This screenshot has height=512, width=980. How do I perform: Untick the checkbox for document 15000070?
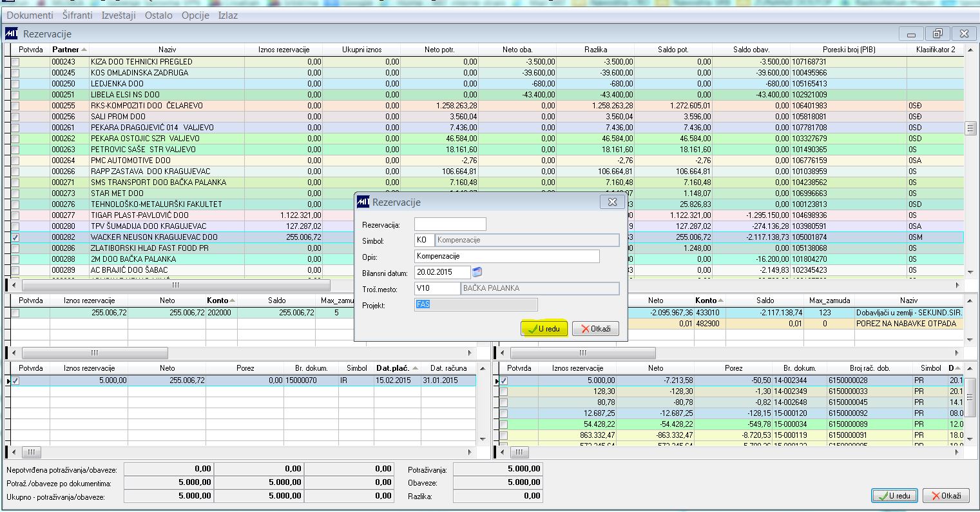(x=15, y=381)
